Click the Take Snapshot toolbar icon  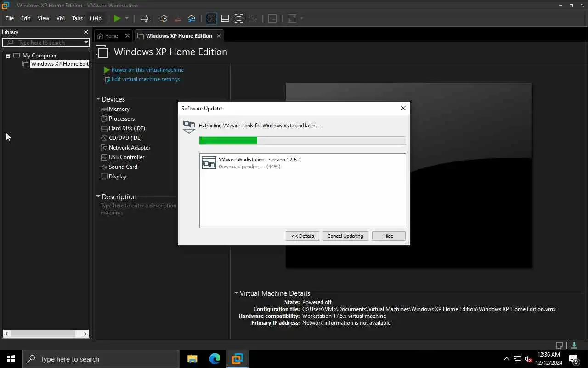pos(164,18)
